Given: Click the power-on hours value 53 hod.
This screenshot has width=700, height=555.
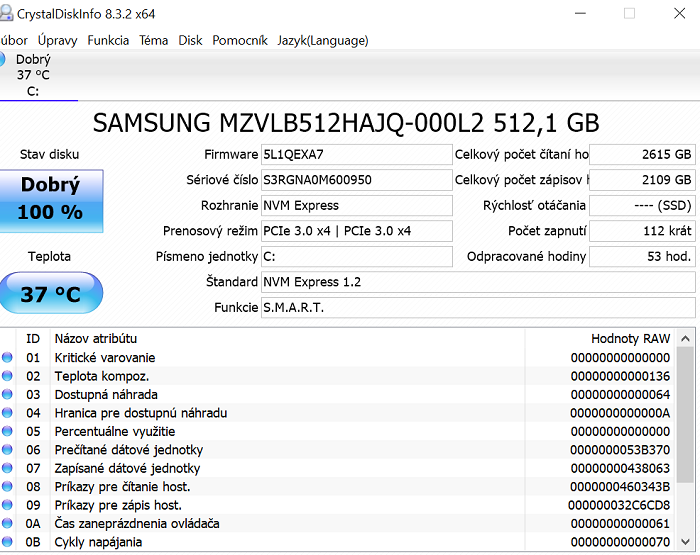Looking at the screenshot, I should (642, 256).
